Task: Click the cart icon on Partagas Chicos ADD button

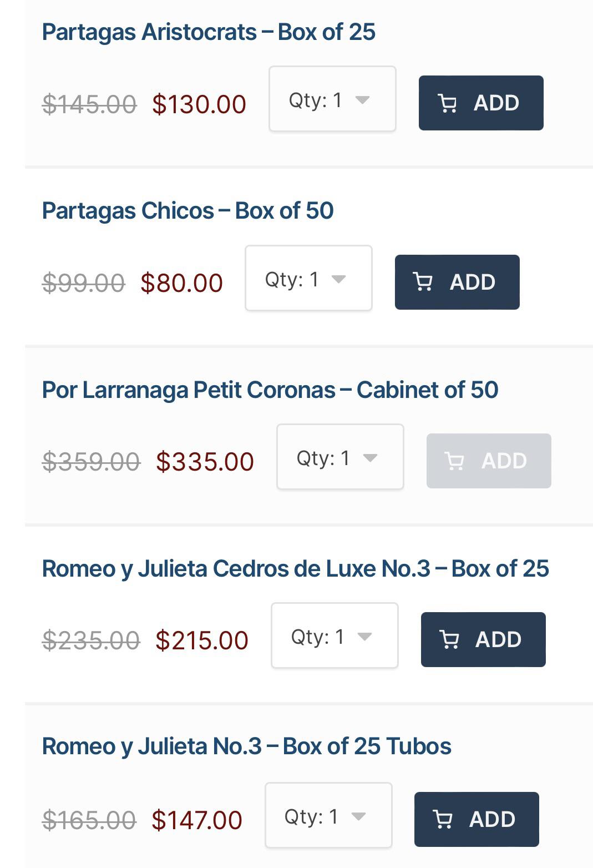Action: point(424,282)
